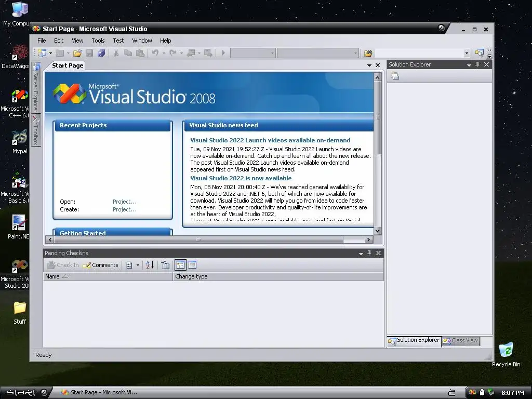Open the solution platforms combo box

pyautogui.click(x=317, y=53)
